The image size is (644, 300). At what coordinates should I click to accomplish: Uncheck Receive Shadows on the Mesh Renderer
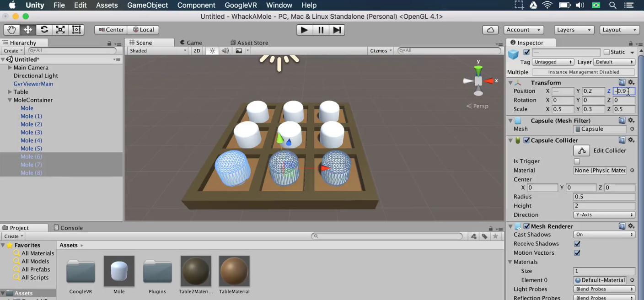[577, 244]
